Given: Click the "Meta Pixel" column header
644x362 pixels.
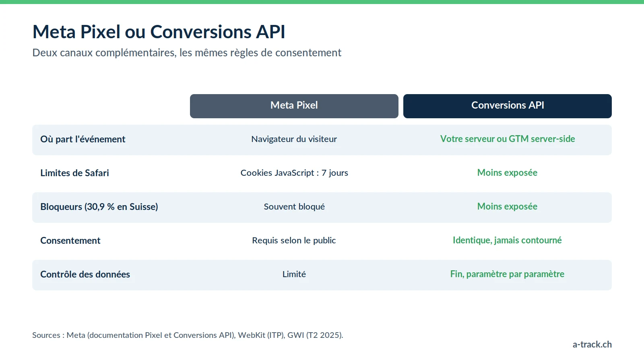Looking at the screenshot, I should click(294, 106).
